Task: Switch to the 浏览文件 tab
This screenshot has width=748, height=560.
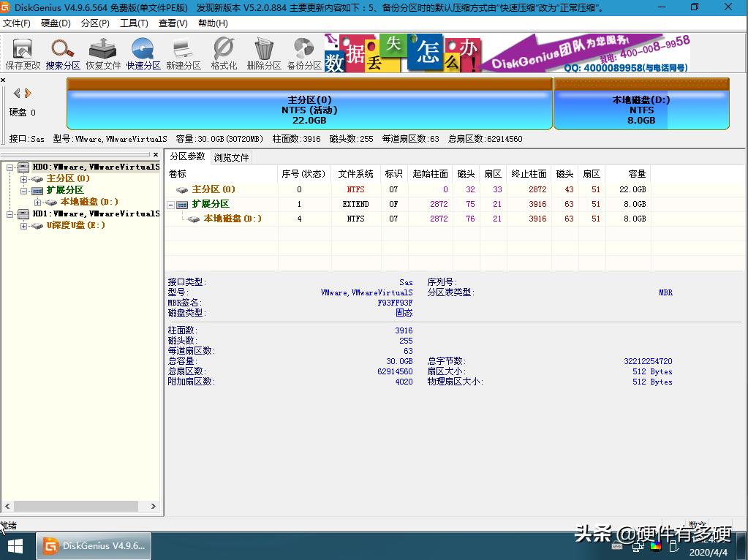Action: 232,156
